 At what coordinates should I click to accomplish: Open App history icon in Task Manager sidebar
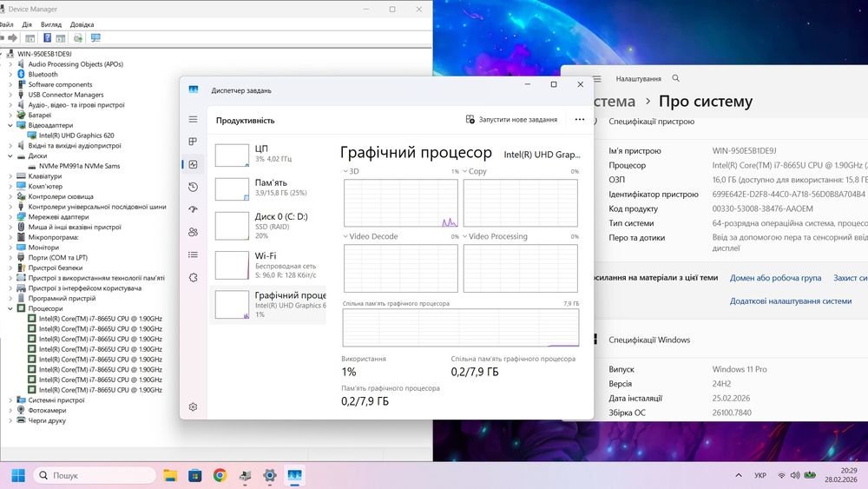point(193,188)
